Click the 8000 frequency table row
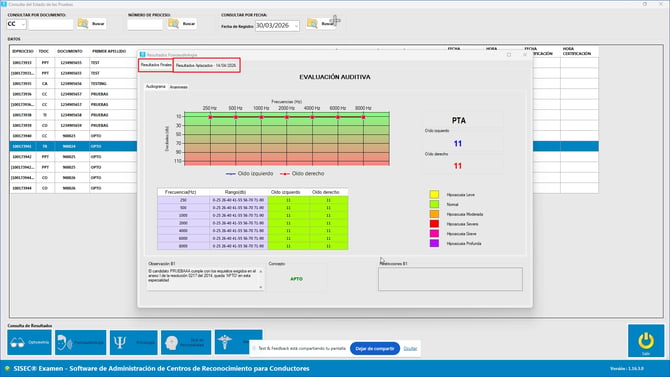670x377 pixels. (253, 246)
